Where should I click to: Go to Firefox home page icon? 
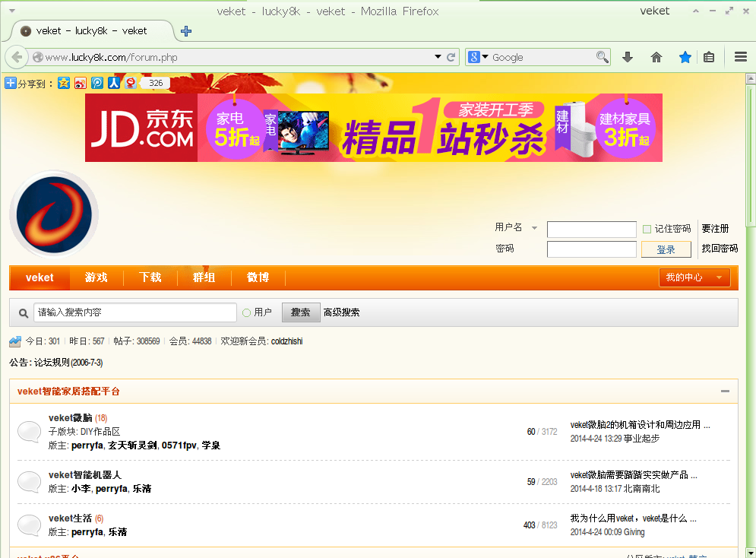pos(656,57)
